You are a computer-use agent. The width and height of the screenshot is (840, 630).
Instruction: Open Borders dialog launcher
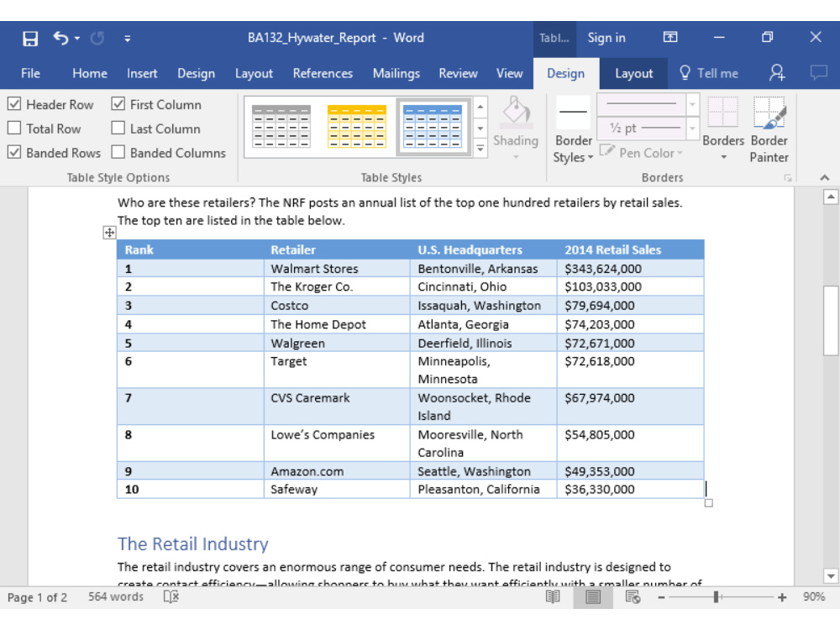pos(788,178)
